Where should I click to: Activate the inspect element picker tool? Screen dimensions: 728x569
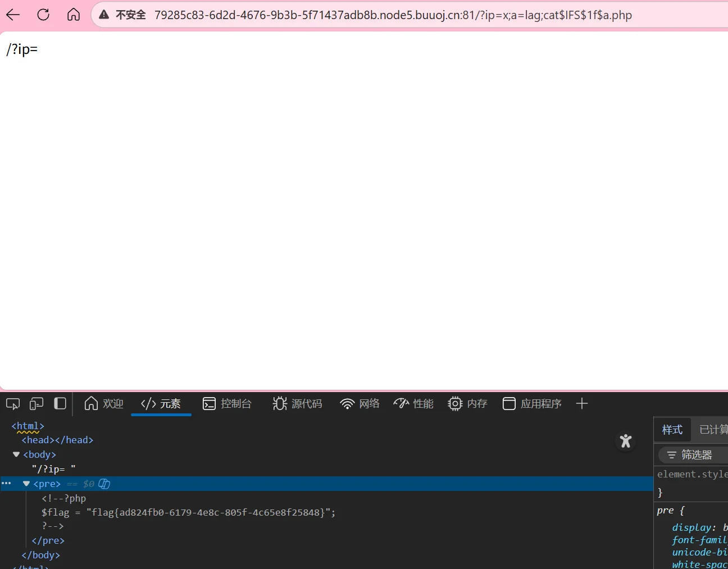[12, 404]
